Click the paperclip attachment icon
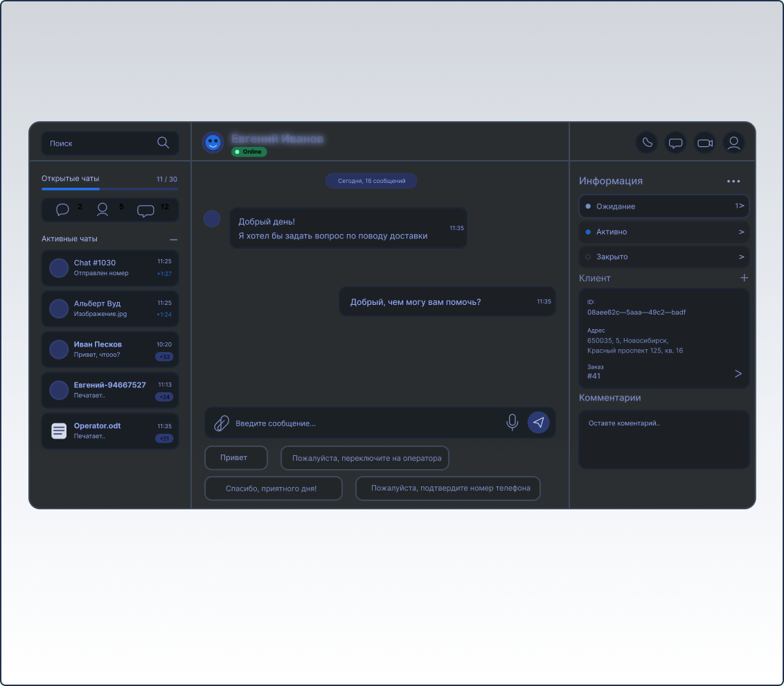The height and width of the screenshot is (686, 784). pyautogui.click(x=221, y=423)
